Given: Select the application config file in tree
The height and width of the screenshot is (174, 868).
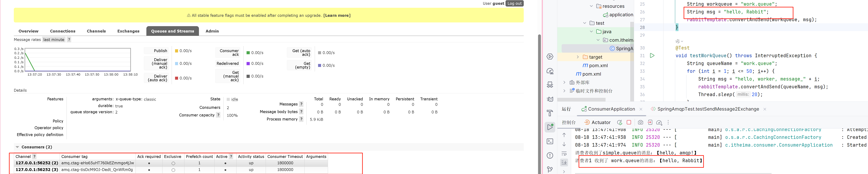Looking at the screenshot, I should click(x=618, y=14).
